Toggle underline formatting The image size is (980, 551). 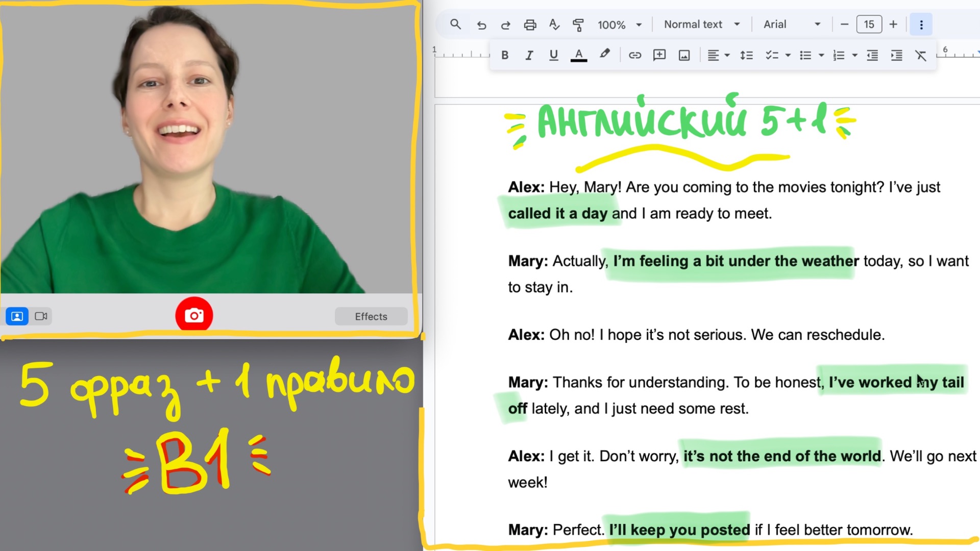[553, 55]
